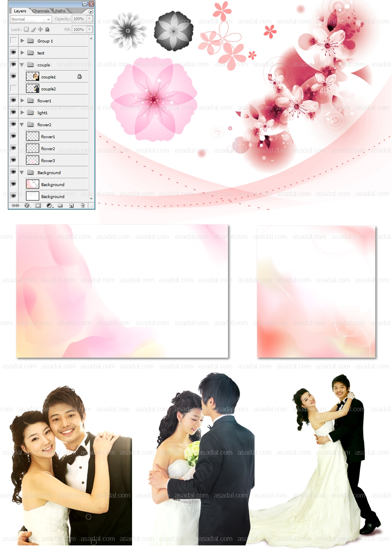Show the couple2 layer
Screen dimensions: 392x557
click(14, 89)
